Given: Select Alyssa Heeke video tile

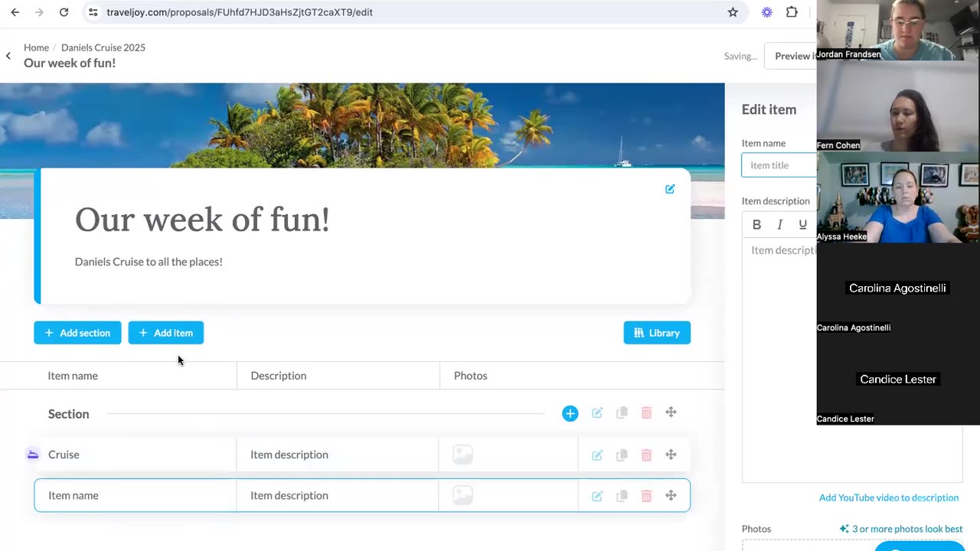Looking at the screenshot, I should [898, 197].
